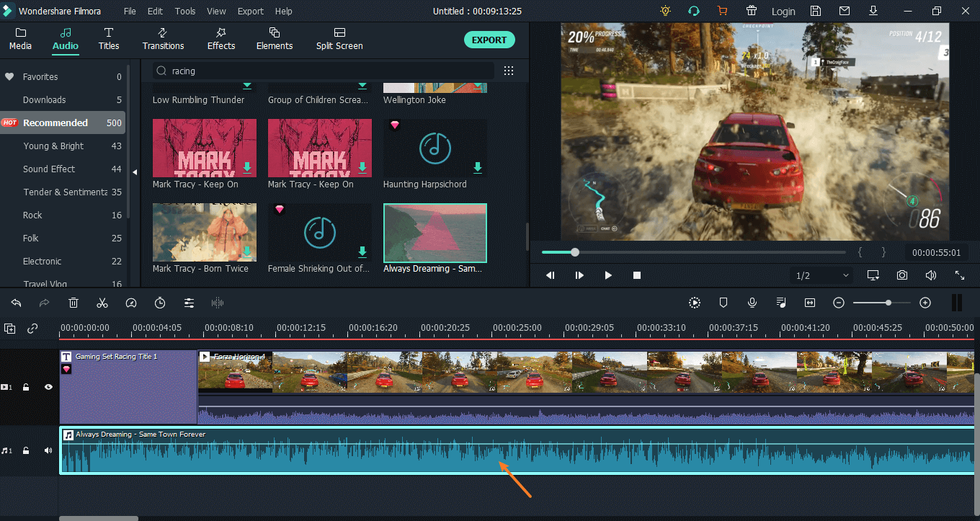Select Folk audio category

(63, 238)
